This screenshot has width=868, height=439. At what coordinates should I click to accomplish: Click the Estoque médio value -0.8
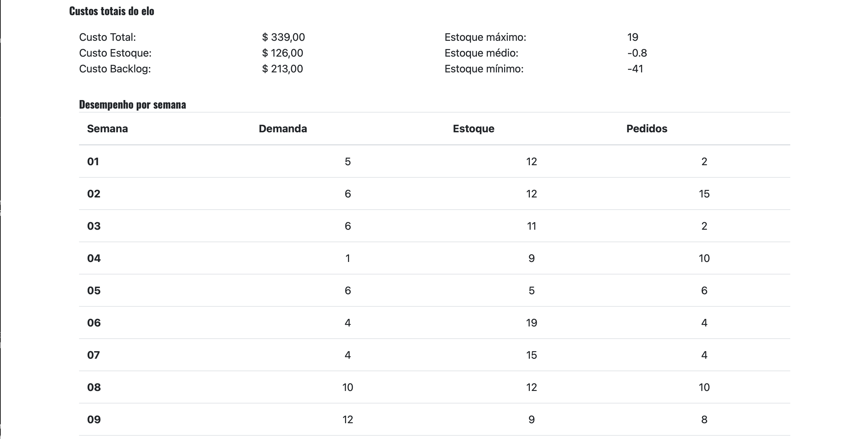click(637, 53)
